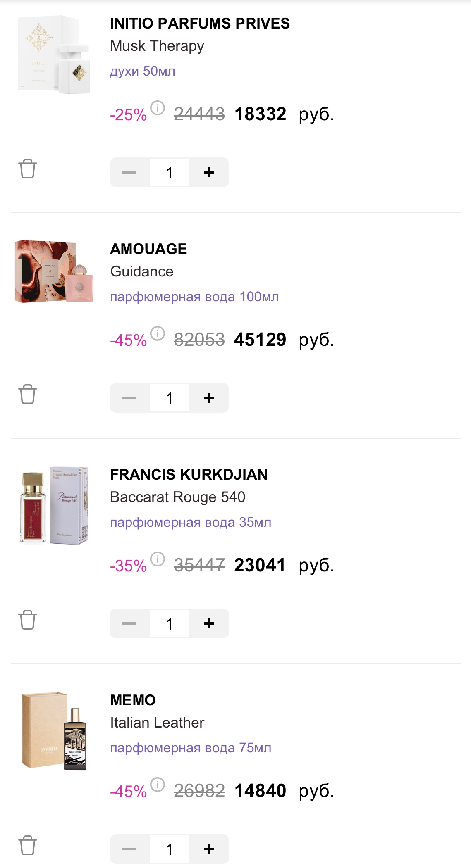Tap info icon beside Baccarat Rouge -35%
471x868 pixels.
click(x=158, y=559)
